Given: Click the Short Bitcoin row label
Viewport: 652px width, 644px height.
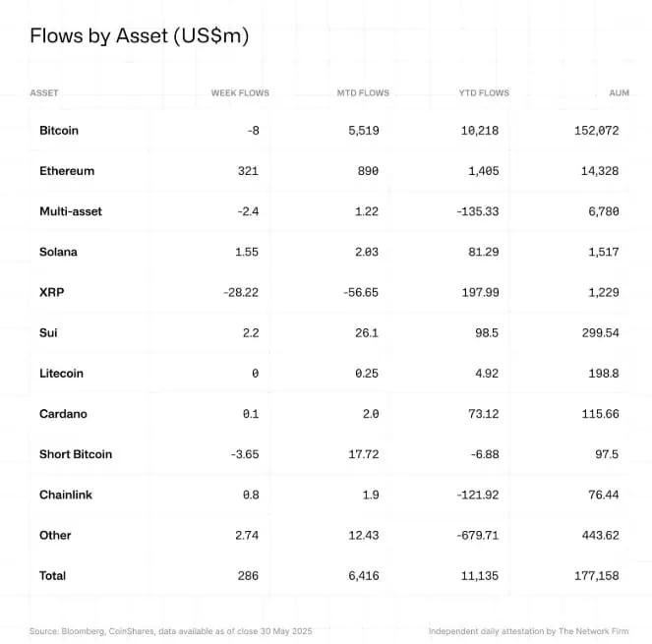Looking at the screenshot, I should click(76, 454).
